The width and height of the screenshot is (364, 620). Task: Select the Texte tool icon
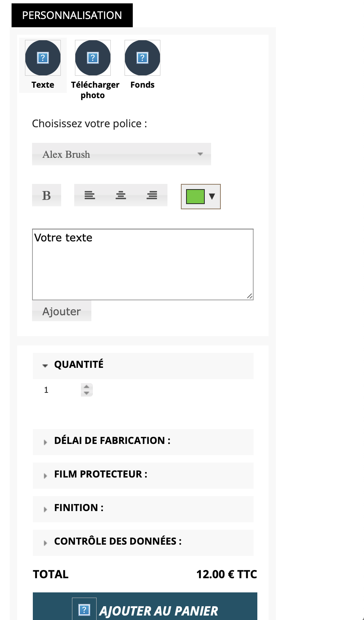pos(43,58)
